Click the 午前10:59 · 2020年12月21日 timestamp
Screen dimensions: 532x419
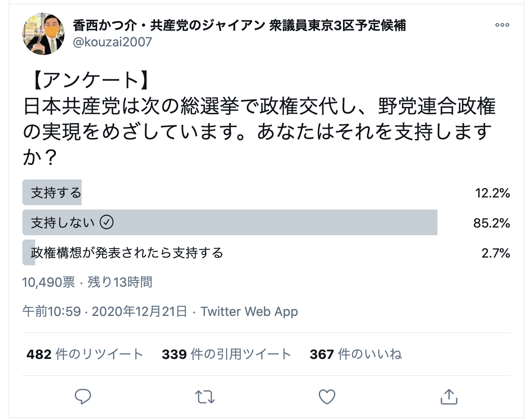click(105, 311)
